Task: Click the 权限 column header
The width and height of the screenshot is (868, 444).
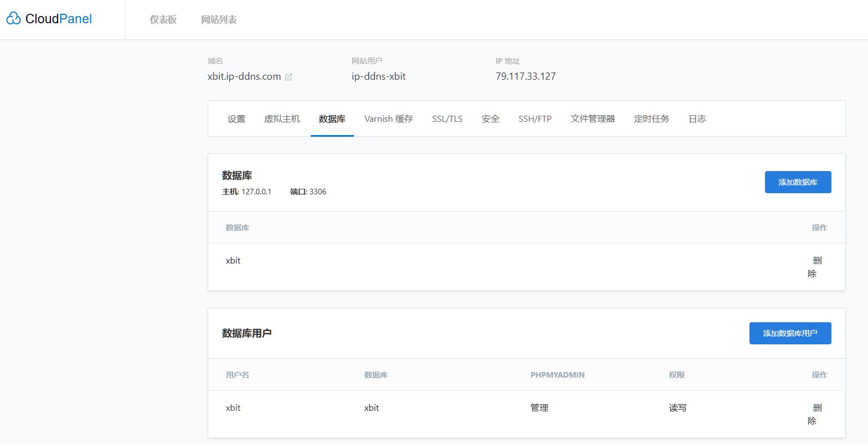Action: click(677, 375)
